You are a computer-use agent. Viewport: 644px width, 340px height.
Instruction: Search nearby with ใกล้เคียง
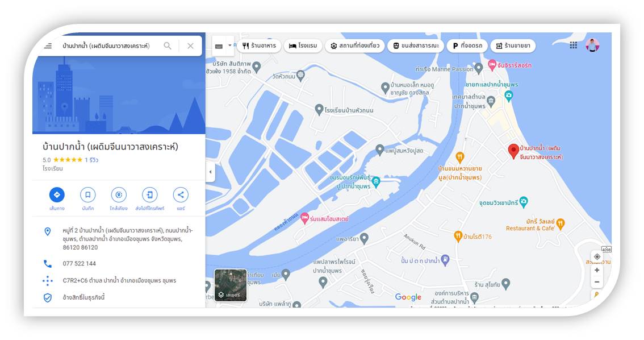pos(119,194)
